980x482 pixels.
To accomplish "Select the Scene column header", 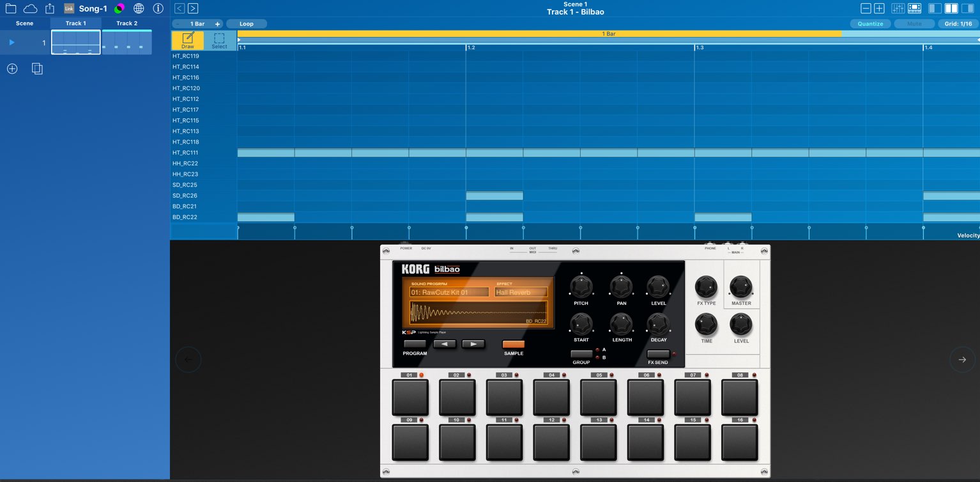I will tap(25, 23).
